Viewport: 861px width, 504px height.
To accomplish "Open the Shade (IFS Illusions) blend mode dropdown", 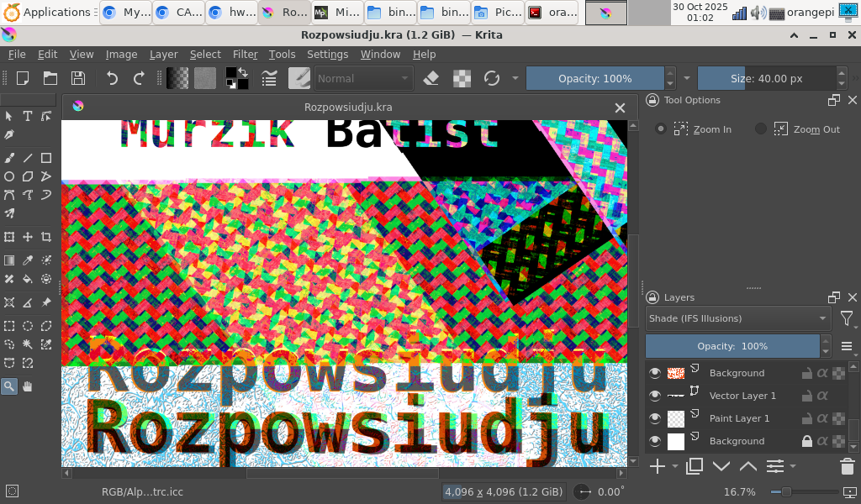I will coord(738,318).
